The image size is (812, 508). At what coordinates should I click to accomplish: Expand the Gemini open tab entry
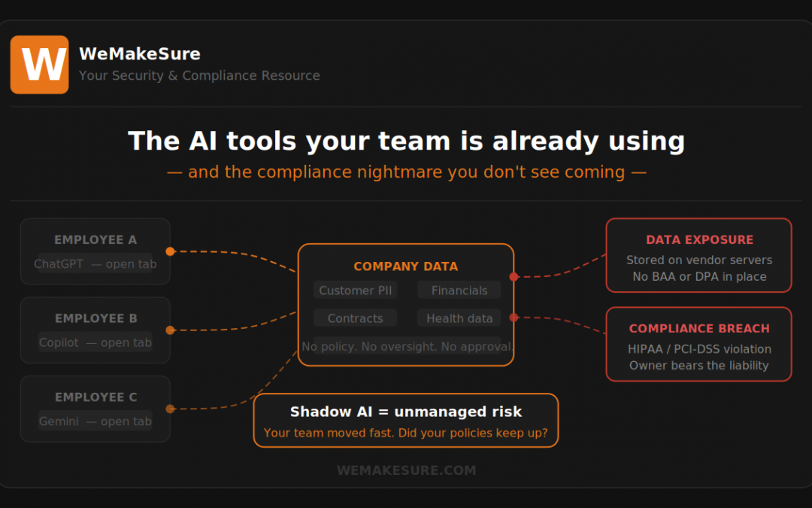coord(95,421)
